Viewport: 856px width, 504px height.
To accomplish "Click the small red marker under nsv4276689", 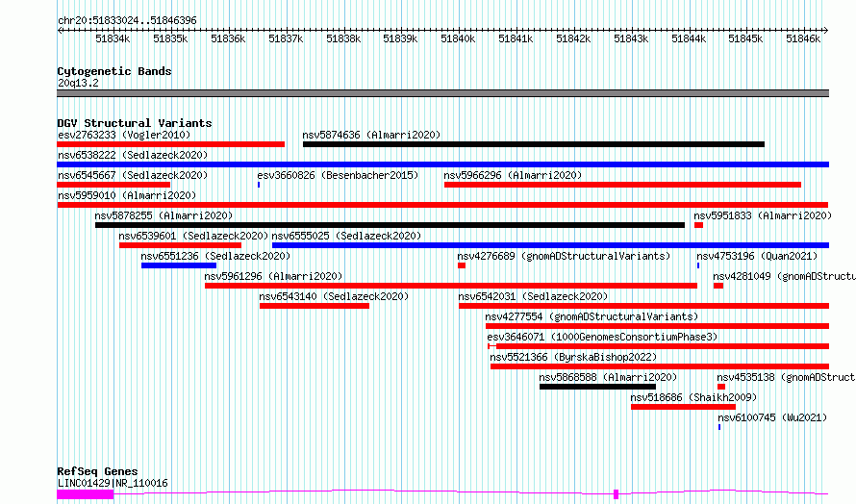I will click(x=462, y=265).
